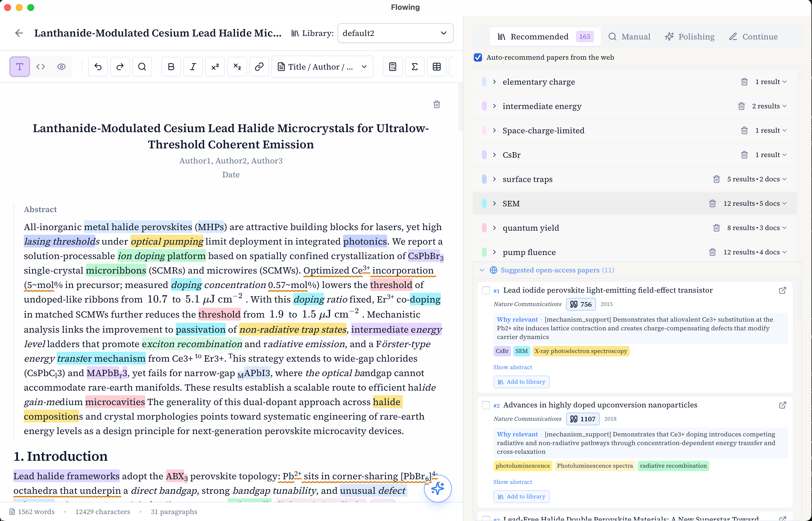Viewport: 812px width, 521px height.
Task: Delete the SEM keyword
Action: point(712,203)
